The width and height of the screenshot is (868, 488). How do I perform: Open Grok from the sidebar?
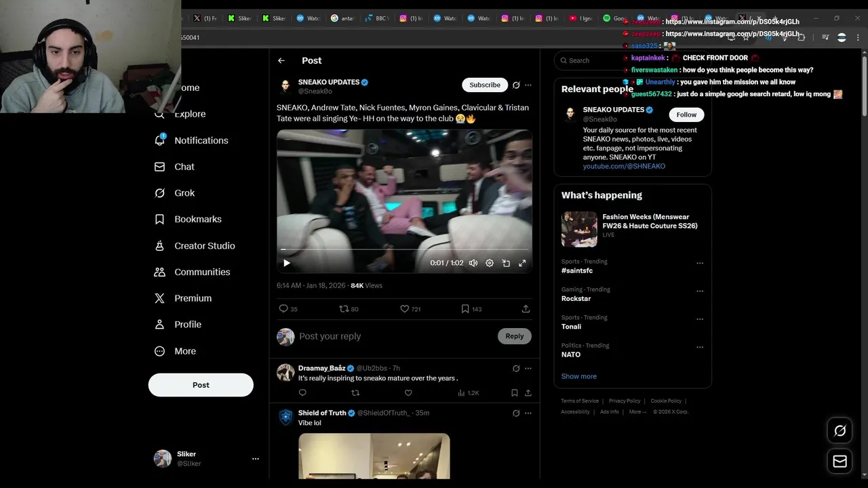click(175, 193)
